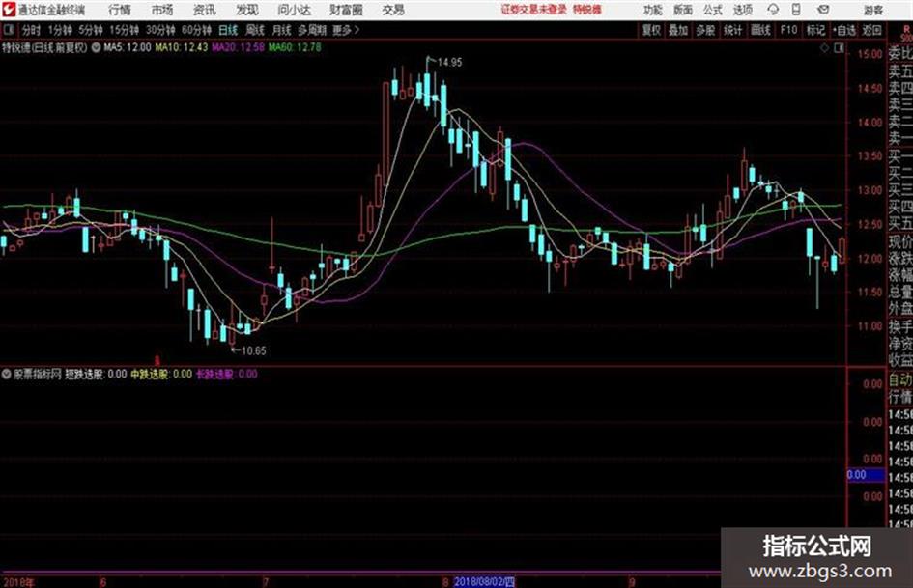
Task: Click the 换手 row in quote panel
Action: pyautogui.click(x=900, y=326)
